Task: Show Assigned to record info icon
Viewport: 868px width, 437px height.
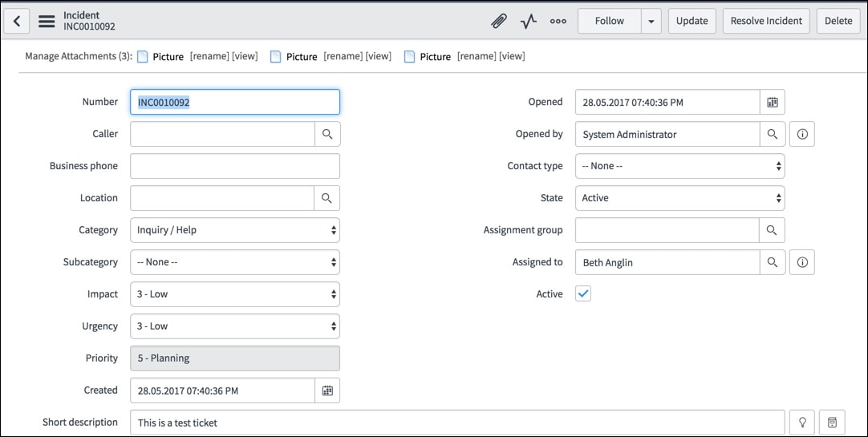Action: tap(802, 262)
